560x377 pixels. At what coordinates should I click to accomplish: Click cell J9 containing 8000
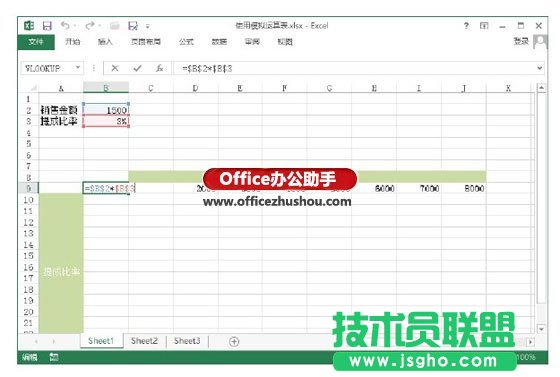(x=464, y=188)
